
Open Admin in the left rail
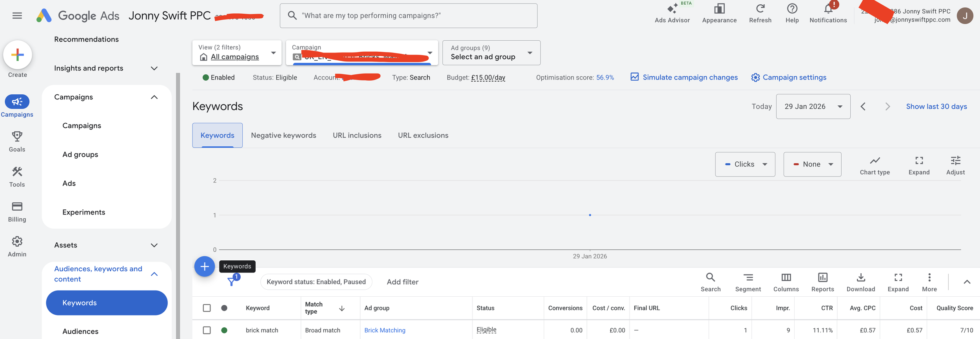pos(17,247)
